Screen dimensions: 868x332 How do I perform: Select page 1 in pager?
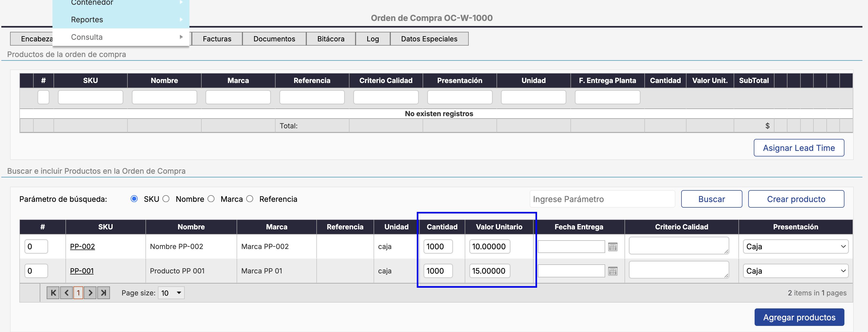pos(78,293)
